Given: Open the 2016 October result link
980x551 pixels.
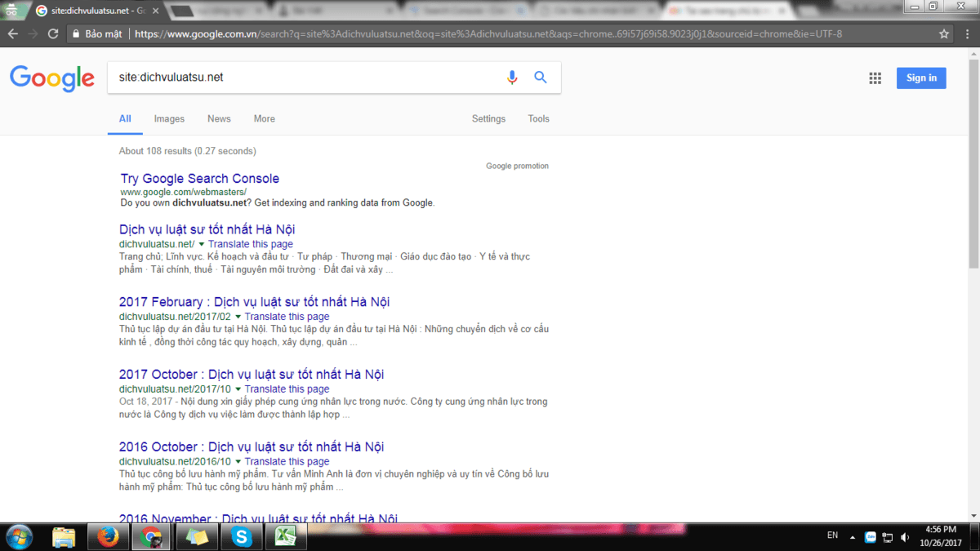Looking at the screenshot, I should tap(252, 447).
